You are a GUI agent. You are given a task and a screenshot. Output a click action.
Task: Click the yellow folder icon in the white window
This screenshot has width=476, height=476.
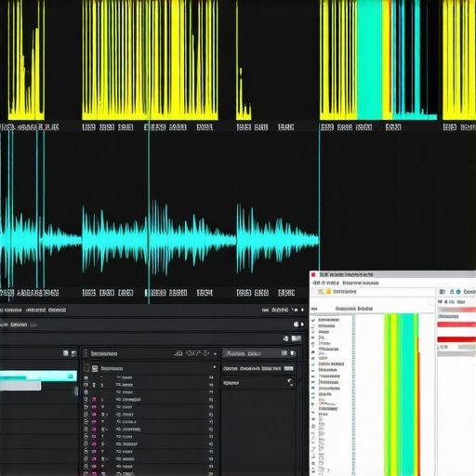[x=329, y=292]
